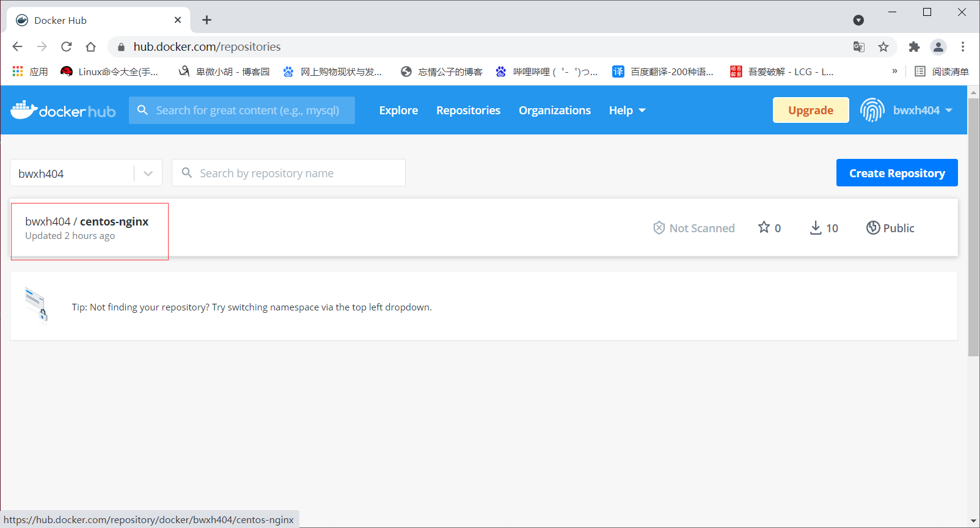Click the tab search dropdown circle
This screenshot has height=528, width=980.
[x=858, y=20]
